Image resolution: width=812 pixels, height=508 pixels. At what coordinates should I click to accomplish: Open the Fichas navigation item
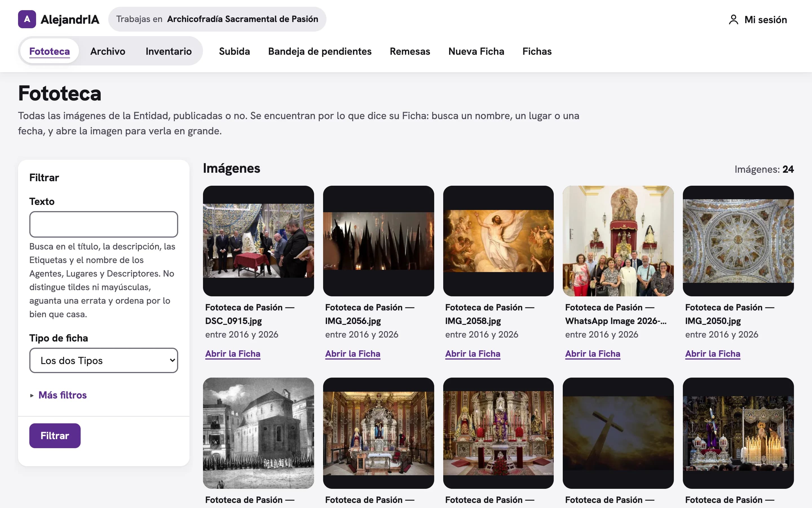(x=537, y=51)
